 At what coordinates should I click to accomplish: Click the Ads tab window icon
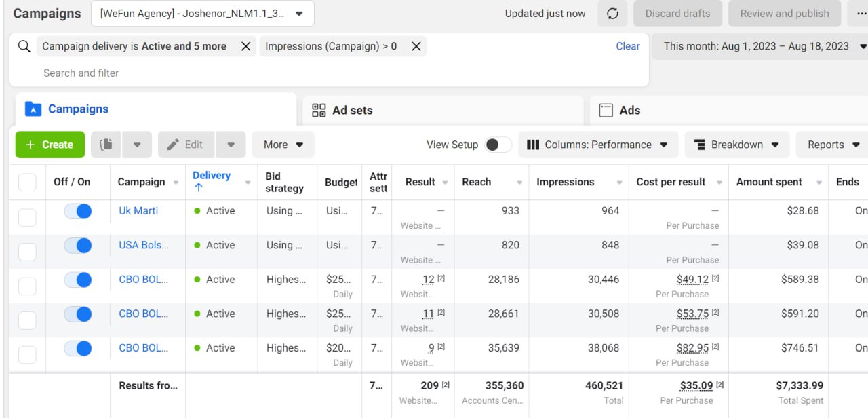[606, 110]
